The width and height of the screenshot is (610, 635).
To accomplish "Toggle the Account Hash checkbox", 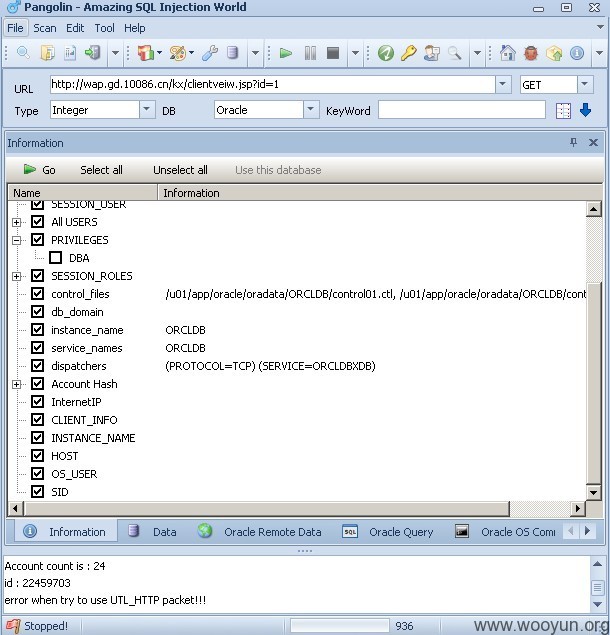I will point(38,384).
